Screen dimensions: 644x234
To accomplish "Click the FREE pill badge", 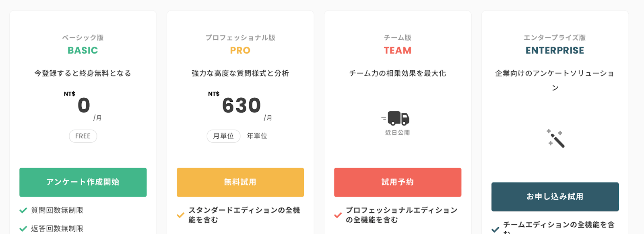I will 83,136.
